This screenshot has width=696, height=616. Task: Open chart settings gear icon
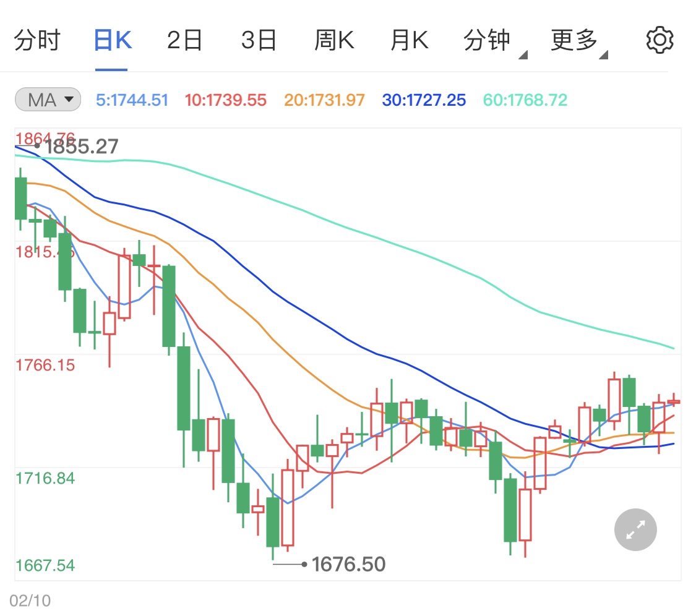(659, 40)
